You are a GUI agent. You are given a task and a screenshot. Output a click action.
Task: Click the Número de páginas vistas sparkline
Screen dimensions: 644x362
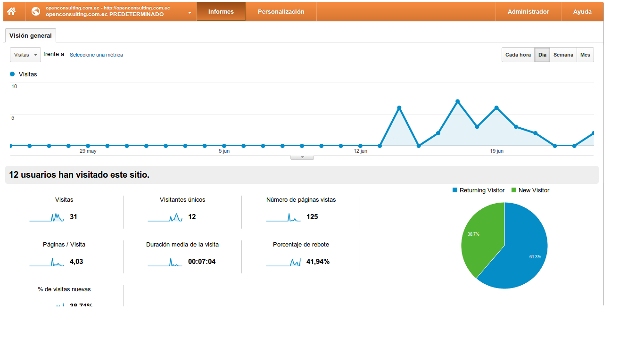coord(283,217)
